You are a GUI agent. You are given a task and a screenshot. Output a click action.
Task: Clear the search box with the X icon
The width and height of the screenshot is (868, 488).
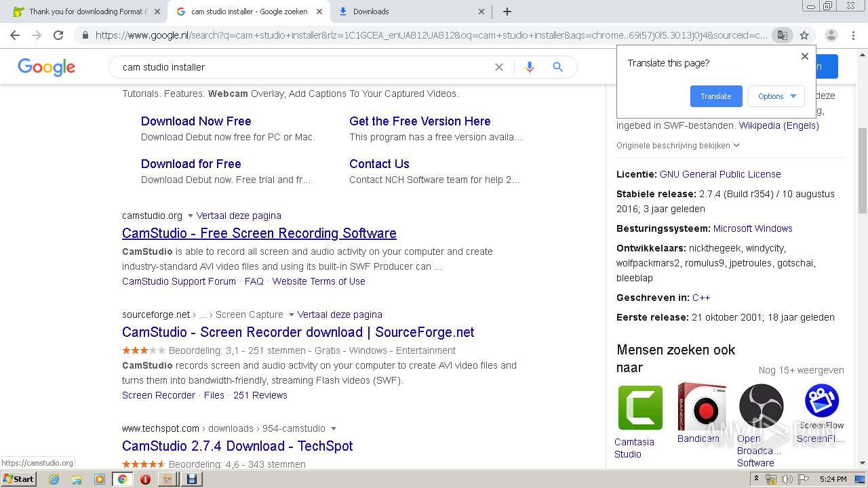[x=499, y=67]
